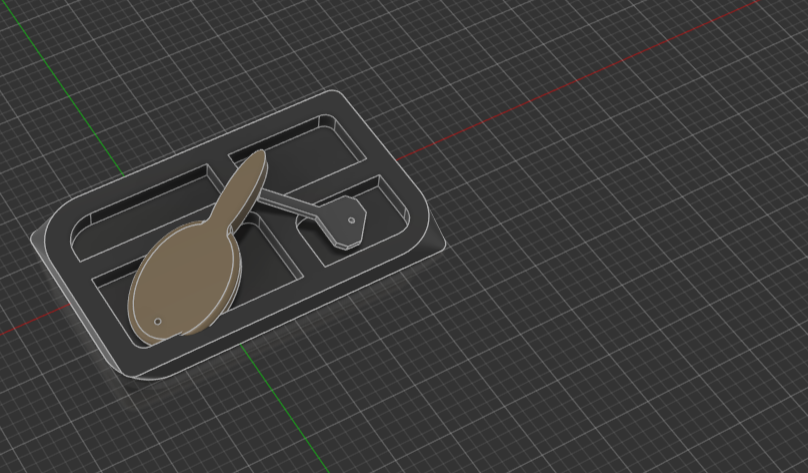Image resolution: width=808 pixels, height=473 pixels.
Task: Click the small hole in the gray key head
Action: [351, 220]
